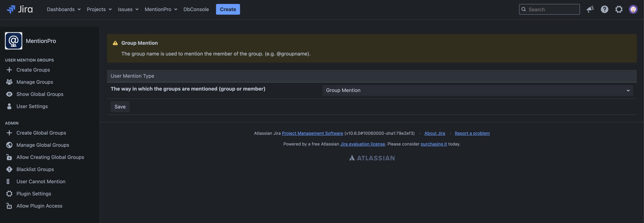Click the MentionPro plugin logo icon

(x=13, y=41)
